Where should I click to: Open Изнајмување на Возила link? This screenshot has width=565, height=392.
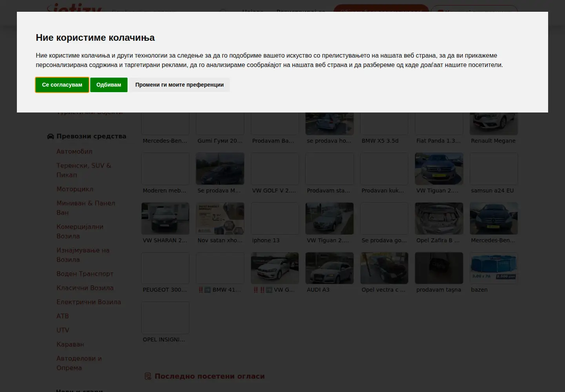click(83, 255)
